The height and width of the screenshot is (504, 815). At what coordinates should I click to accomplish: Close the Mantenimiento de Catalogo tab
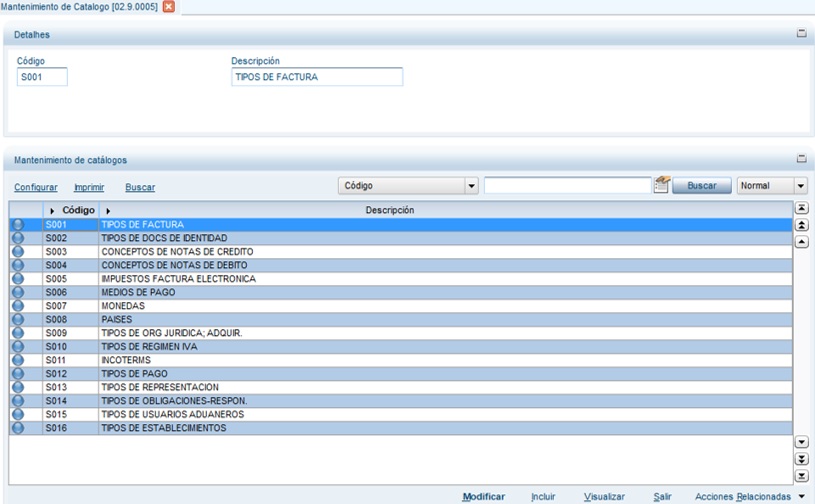(x=169, y=7)
